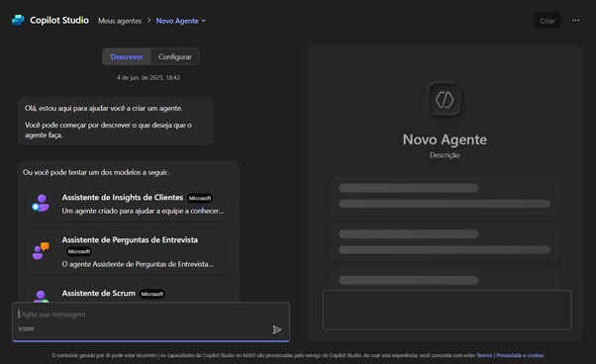Go to Meus agentes breadcrumb

[120, 21]
